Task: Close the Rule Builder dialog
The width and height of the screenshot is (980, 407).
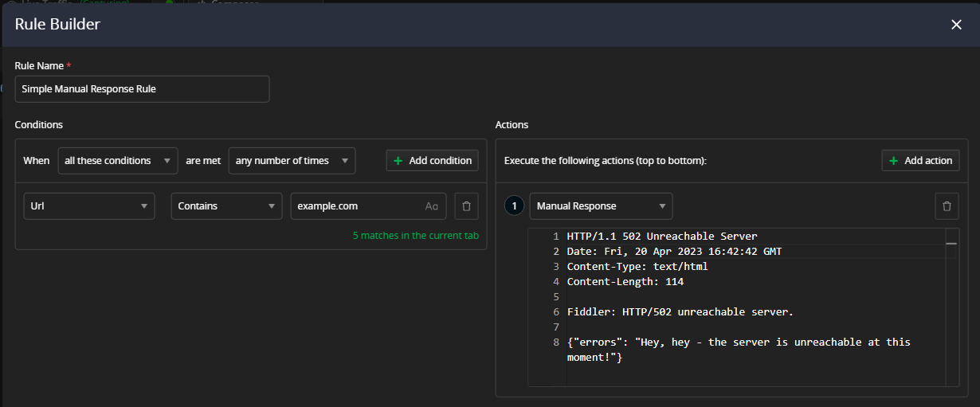Action: tap(956, 25)
